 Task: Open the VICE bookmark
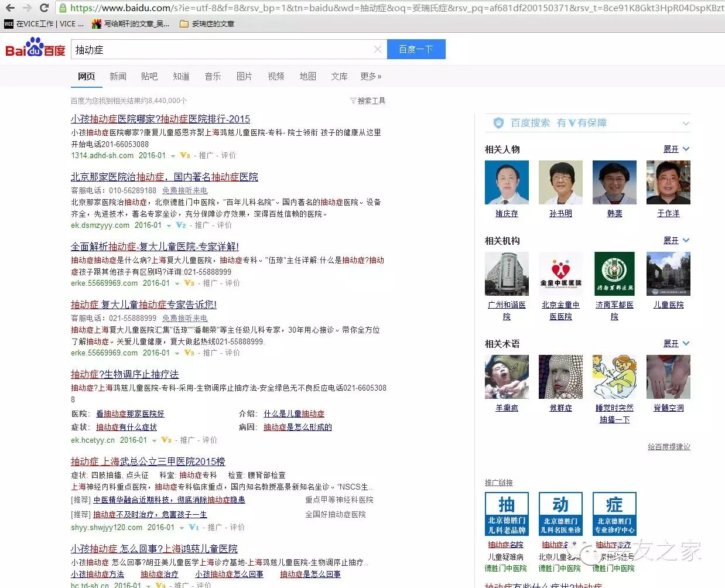point(44,24)
